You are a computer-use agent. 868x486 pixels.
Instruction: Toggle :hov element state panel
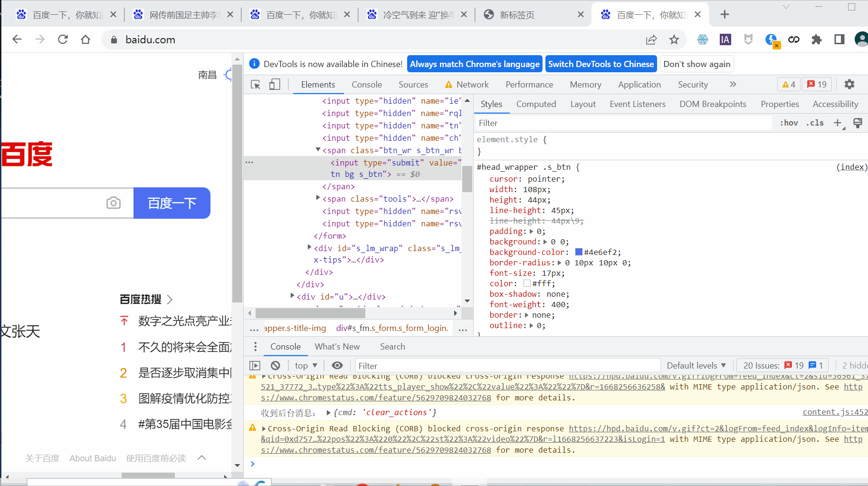tap(789, 123)
